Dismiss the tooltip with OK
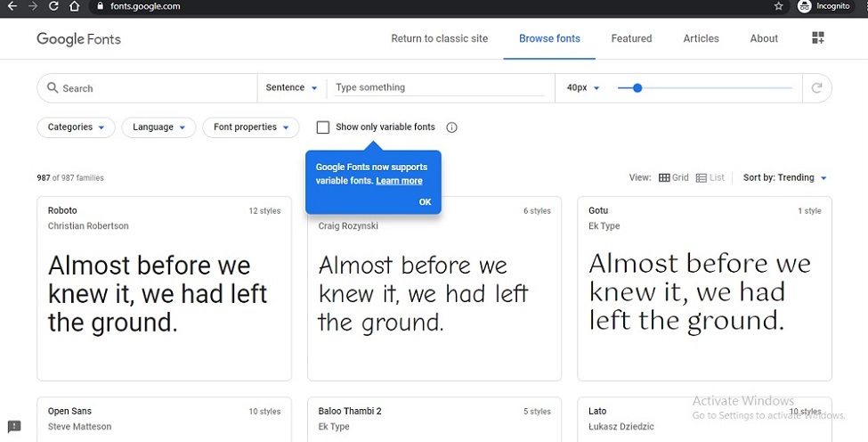Image resolution: width=868 pixels, height=442 pixels. point(426,201)
